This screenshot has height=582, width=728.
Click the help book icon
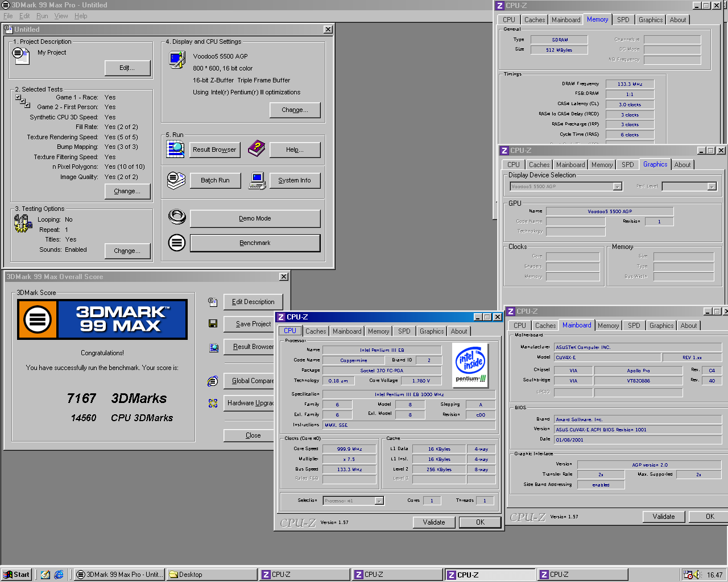(257, 149)
